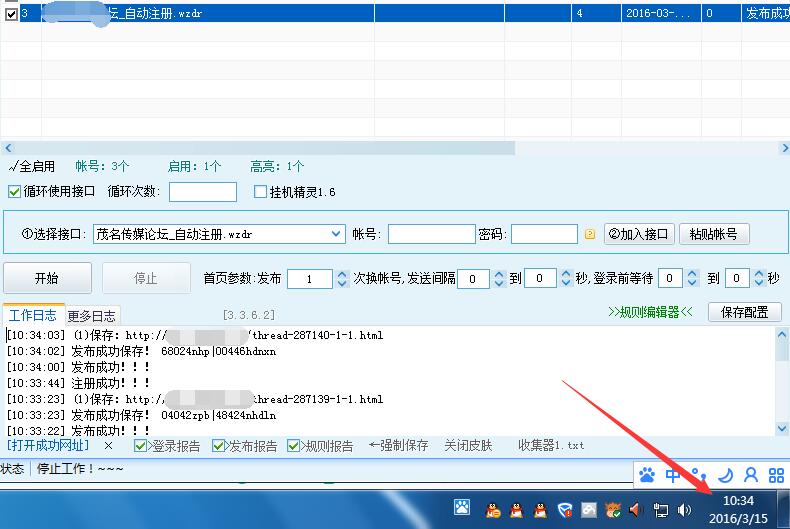Click the ②加入接口 button
Image resolution: width=790 pixels, height=529 pixels.
[x=638, y=234]
